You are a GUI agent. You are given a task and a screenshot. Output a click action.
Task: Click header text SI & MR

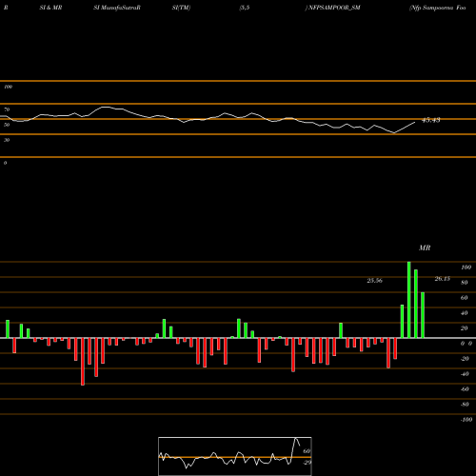(x=50, y=8)
